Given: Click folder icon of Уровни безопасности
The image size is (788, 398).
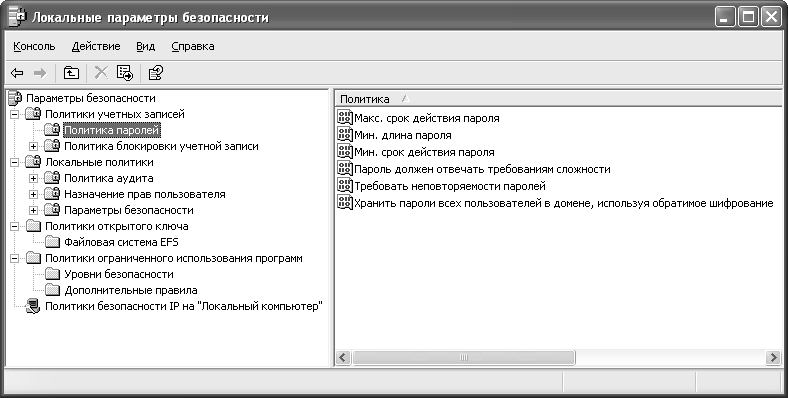Looking at the screenshot, I should pyautogui.click(x=52, y=274).
